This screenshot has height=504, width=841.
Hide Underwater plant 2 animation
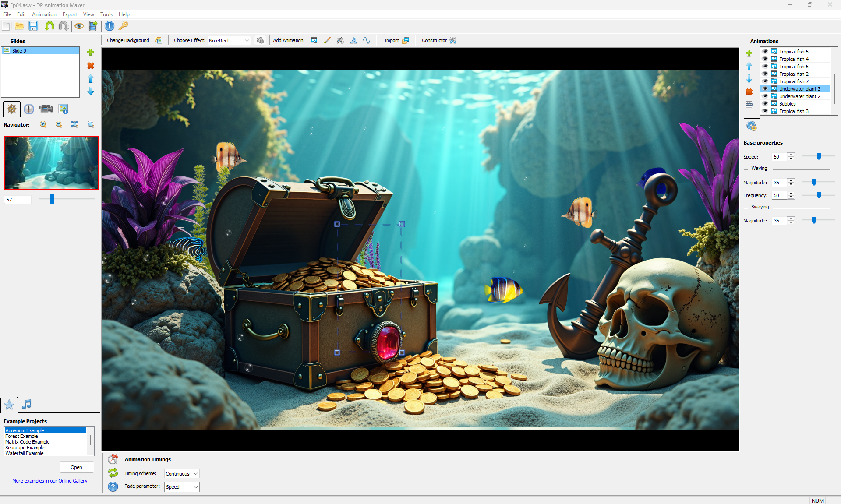pyautogui.click(x=765, y=96)
